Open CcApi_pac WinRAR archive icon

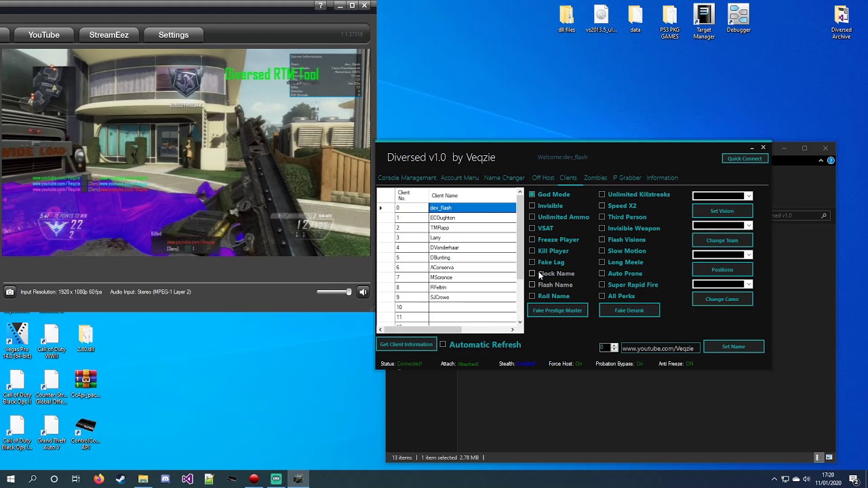click(x=85, y=384)
